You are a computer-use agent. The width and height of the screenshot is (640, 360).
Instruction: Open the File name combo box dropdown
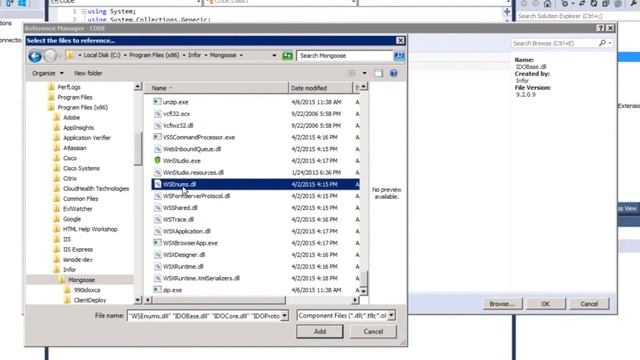[x=284, y=316]
